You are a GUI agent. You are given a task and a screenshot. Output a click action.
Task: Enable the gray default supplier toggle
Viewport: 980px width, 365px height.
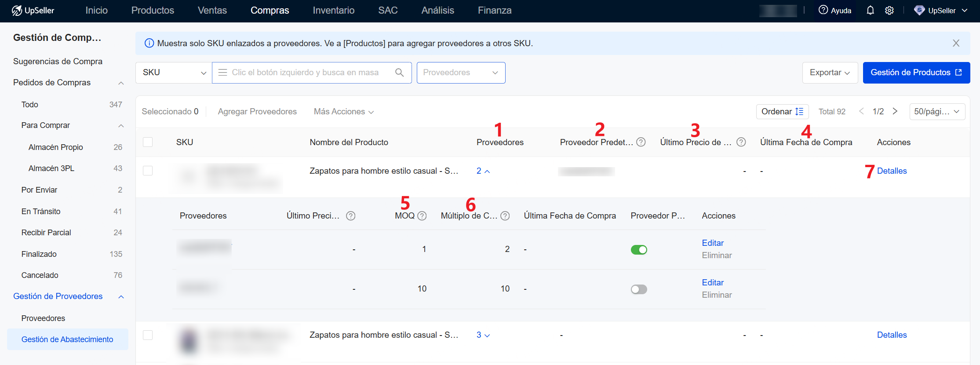(x=639, y=289)
